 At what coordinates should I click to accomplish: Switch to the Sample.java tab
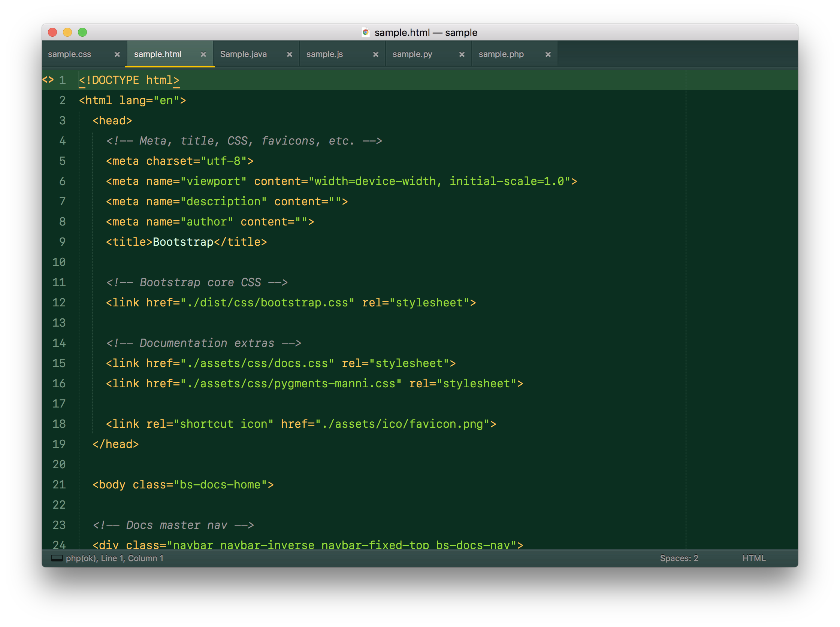[x=243, y=54]
